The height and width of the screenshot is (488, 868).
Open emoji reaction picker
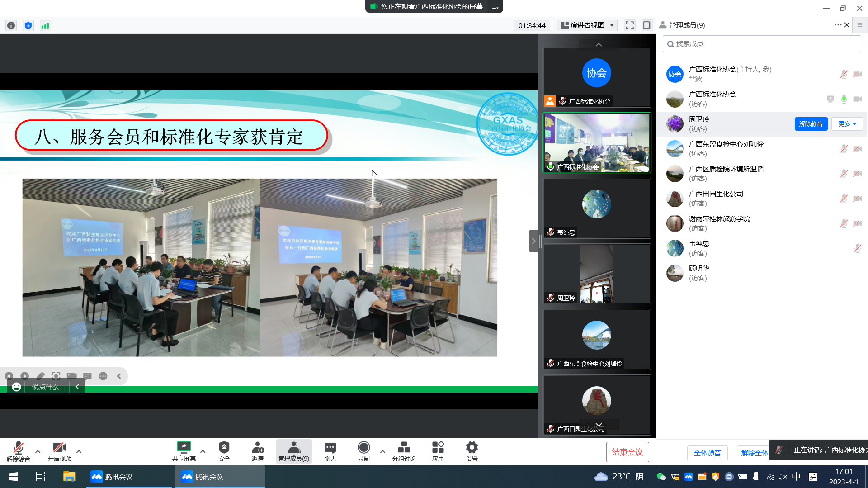(x=16, y=387)
